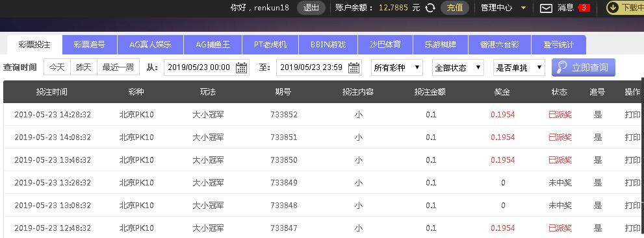Click 打印 for bet 733849
Viewport: 644px width, 238px height.
pyautogui.click(x=632, y=182)
